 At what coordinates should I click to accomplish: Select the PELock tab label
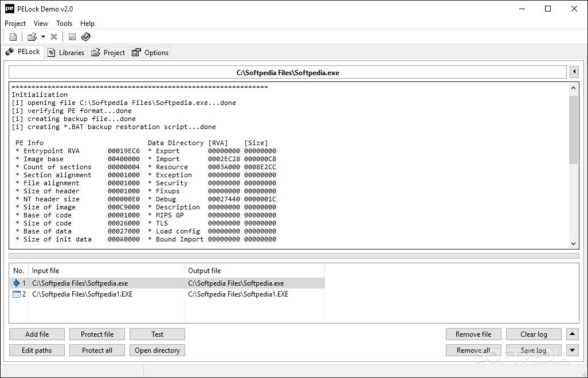pyautogui.click(x=29, y=52)
